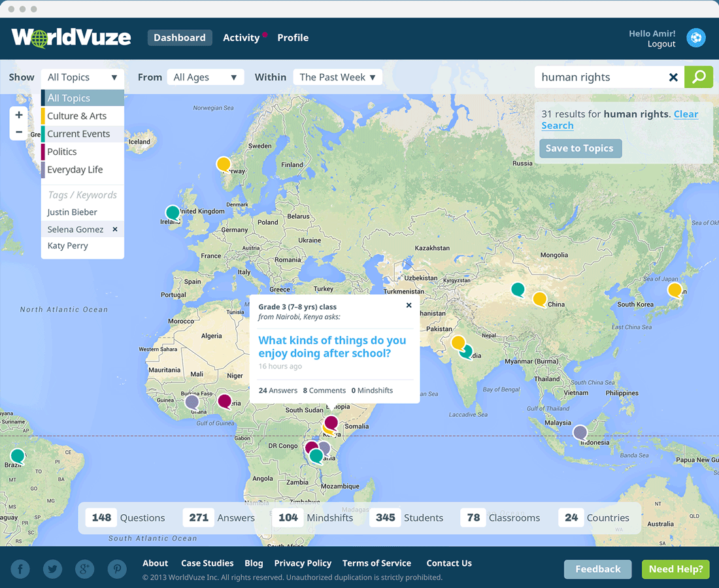Viewport: 719px width, 588px height.
Task: Open the Pinterest footer icon
Action: (x=117, y=569)
